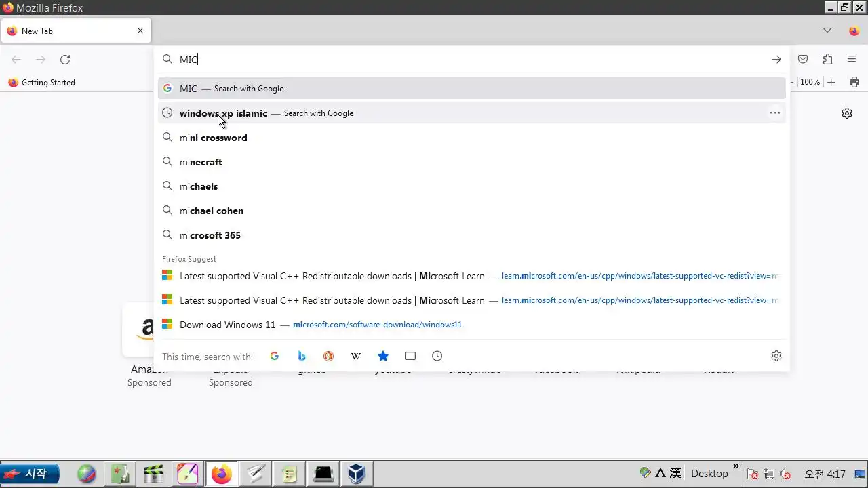Search this time with Wikipedia

click(x=356, y=356)
